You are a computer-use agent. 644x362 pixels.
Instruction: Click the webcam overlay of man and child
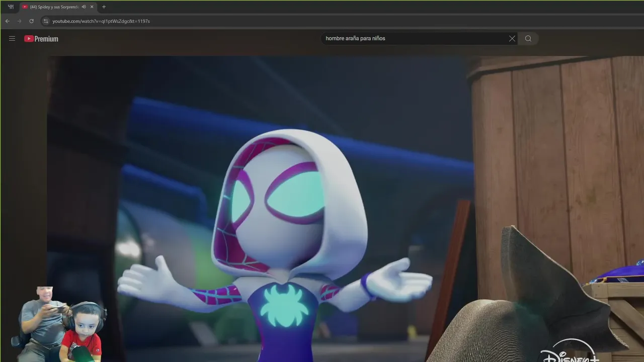pos(60,324)
